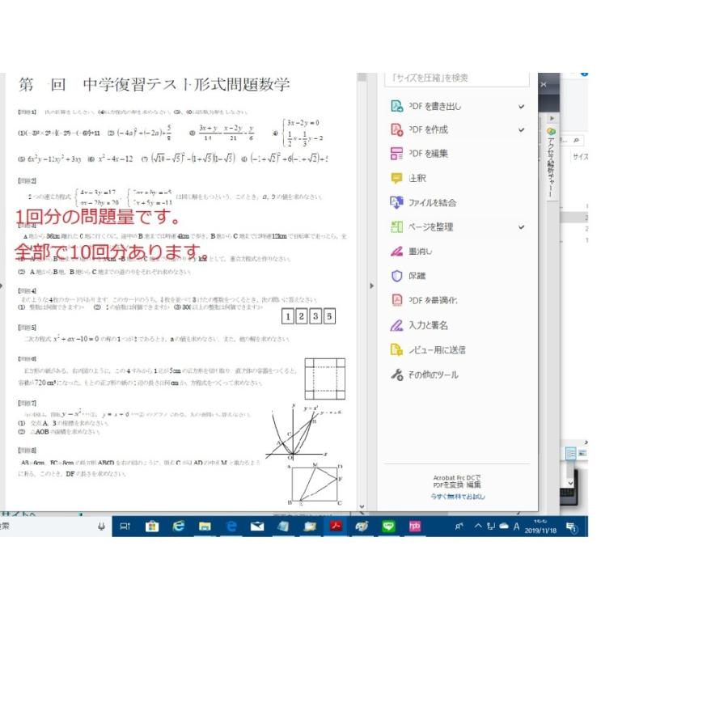This screenshot has height=728, width=728.
Task: Click the document vertical scrollbar down arrow
Action: point(361,507)
